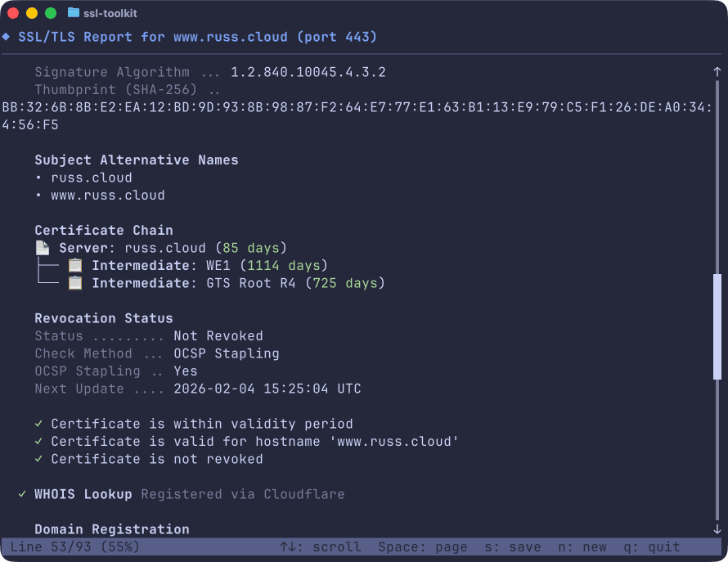Select the Intermediate WE1 tree branch

209,265
